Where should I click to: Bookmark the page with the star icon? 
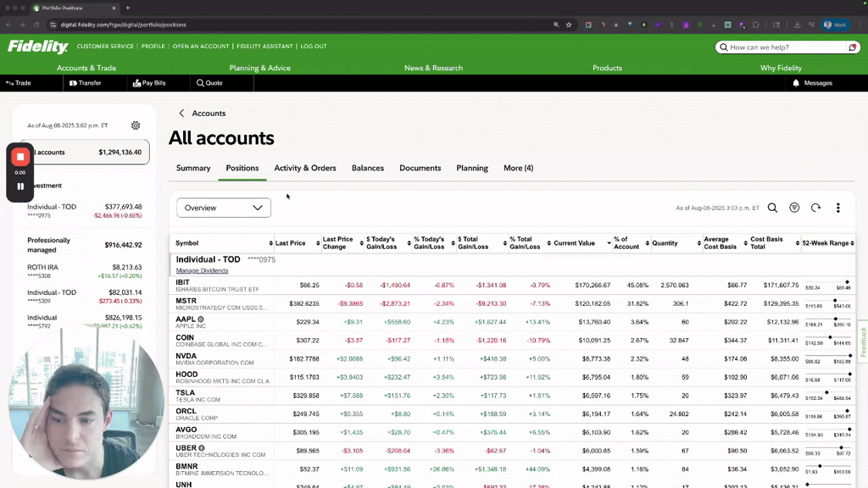569,25
